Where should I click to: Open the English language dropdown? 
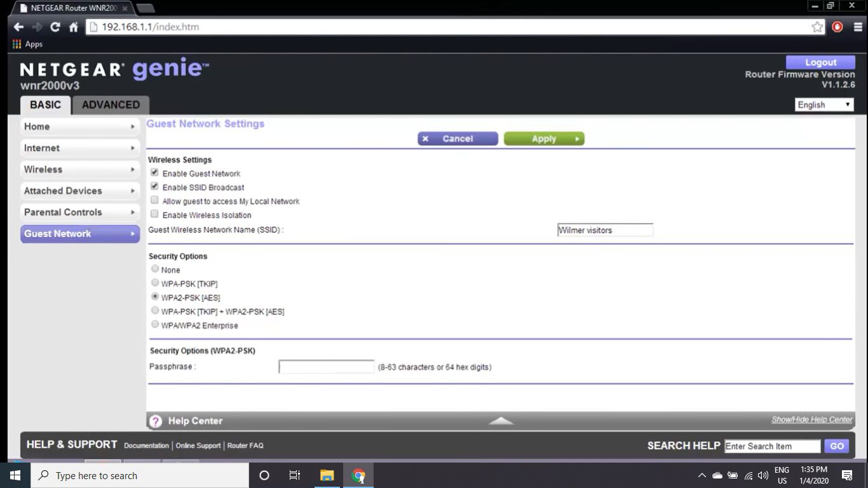pos(824,105)
